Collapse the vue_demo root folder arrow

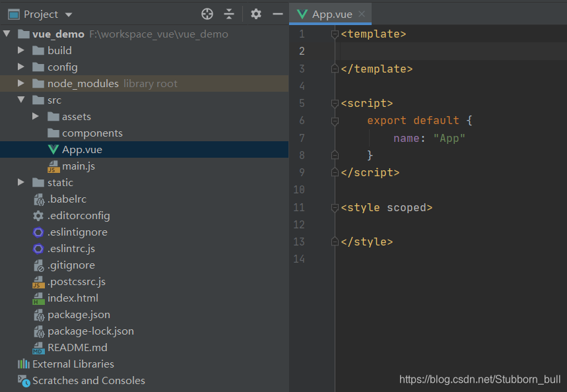tap(7, 34)
